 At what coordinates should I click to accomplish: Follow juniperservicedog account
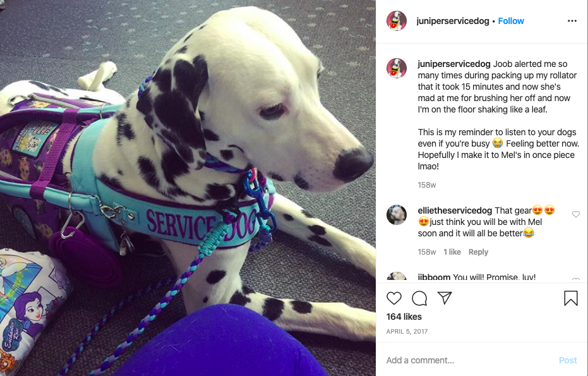(x=511, y=21)
